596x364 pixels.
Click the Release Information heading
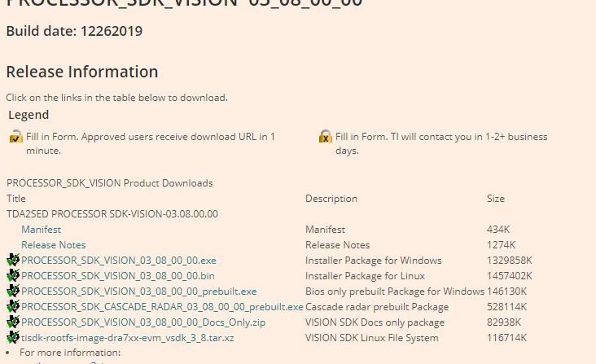point(82,72)
